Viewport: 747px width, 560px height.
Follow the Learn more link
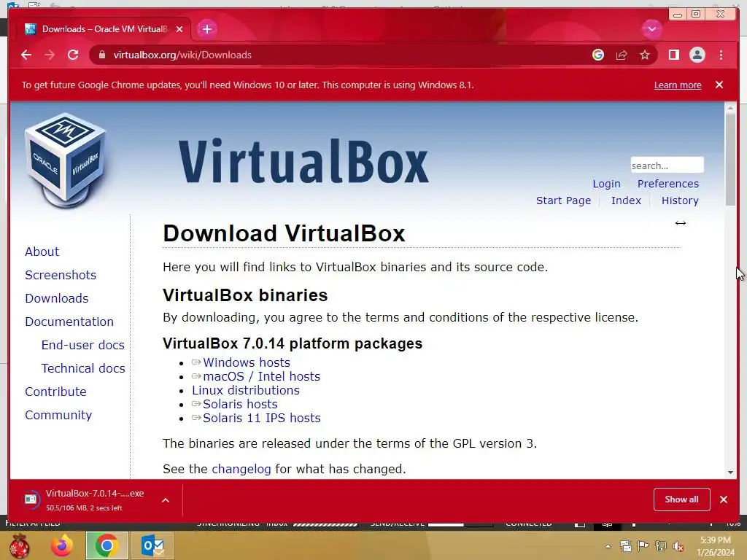(x=678, y=85)
